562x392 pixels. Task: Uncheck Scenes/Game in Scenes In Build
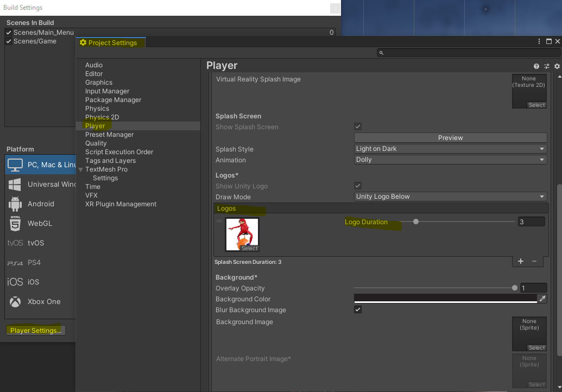click(9, 41)
